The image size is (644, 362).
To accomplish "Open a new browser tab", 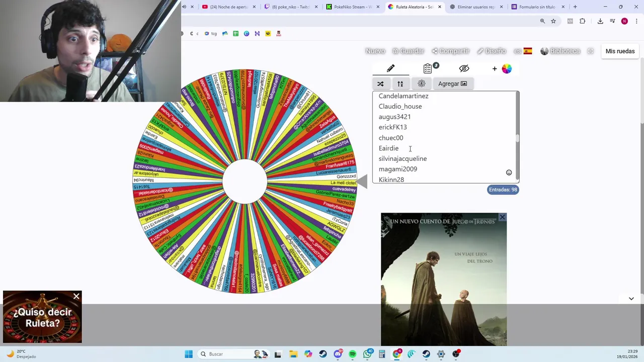I will 575,7.
